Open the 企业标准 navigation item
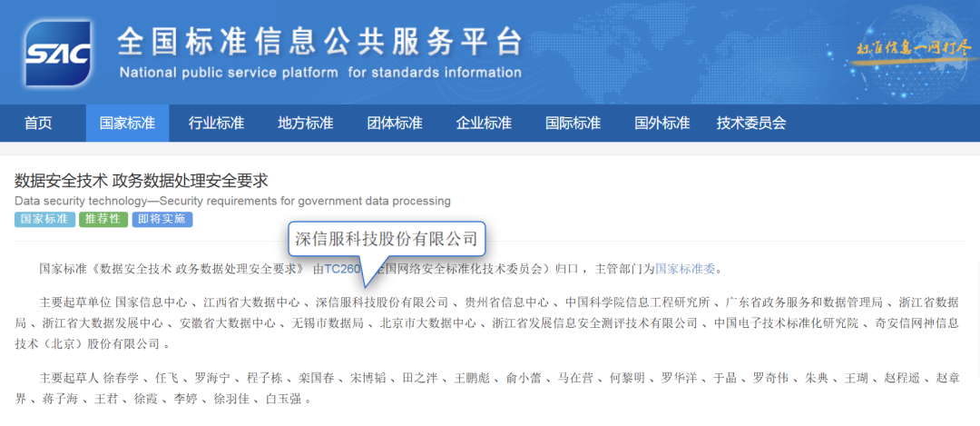The width and height of the screenshot is (980, 426). pyautogui.click(x=484, y=124)
